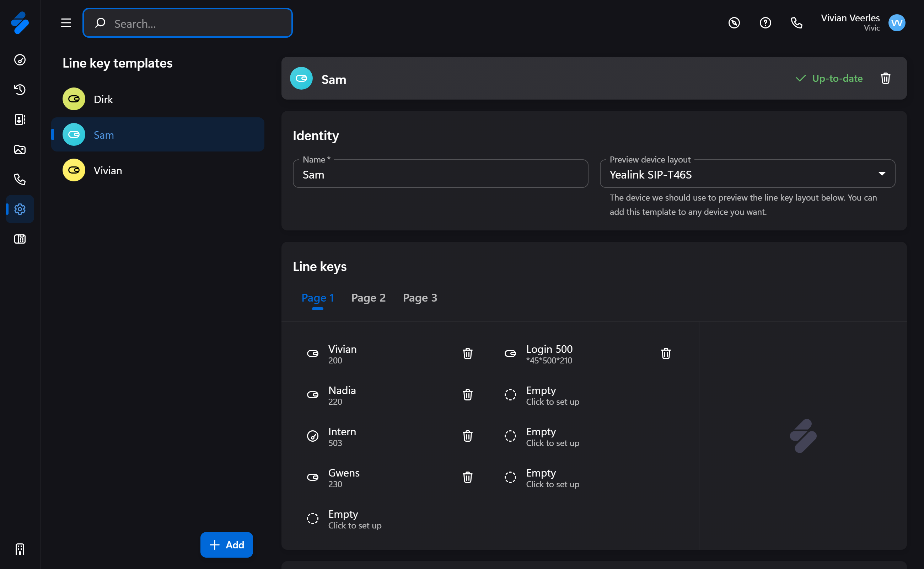Screen dimensions: 924x569
Task: Click the app logo at top left
Action: [x=20, y=23]
